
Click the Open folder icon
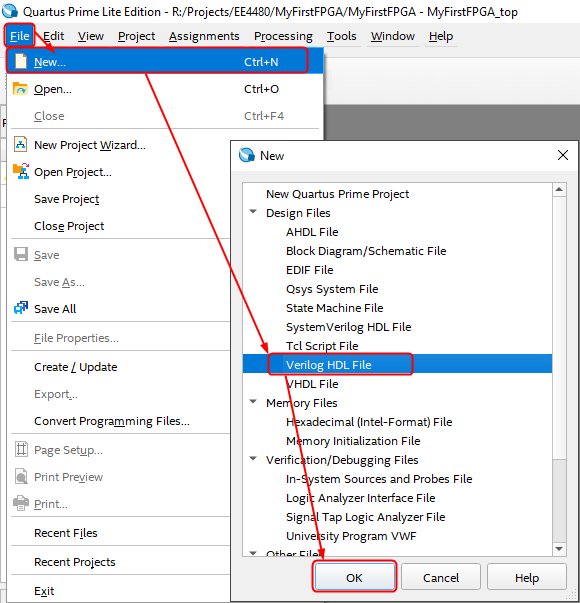point(20,89)
